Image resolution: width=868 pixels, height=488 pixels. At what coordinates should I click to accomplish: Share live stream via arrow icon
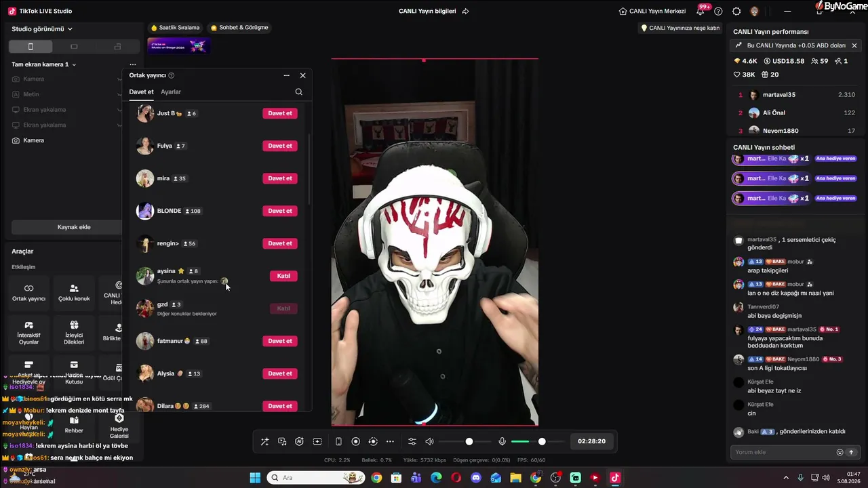coord(465,11)
